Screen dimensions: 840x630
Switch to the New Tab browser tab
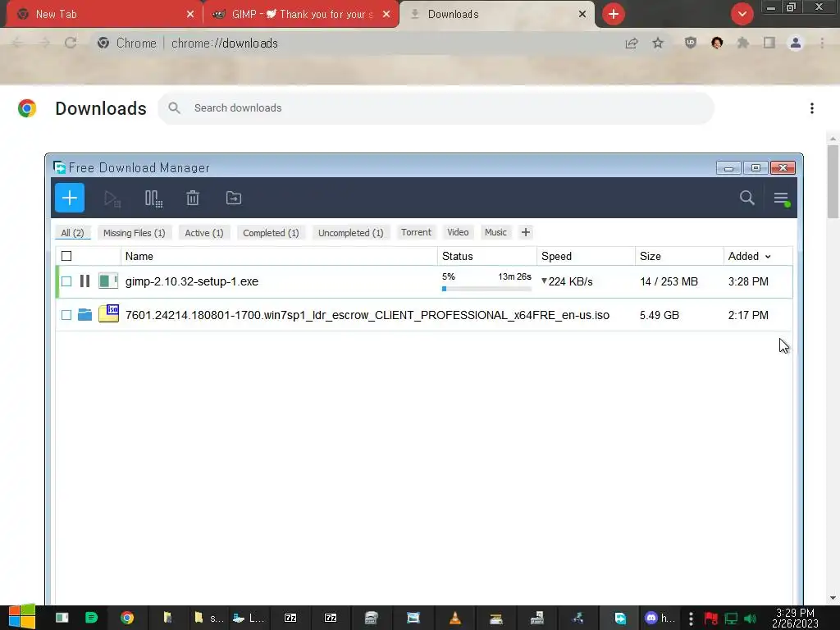coord(102,15)
